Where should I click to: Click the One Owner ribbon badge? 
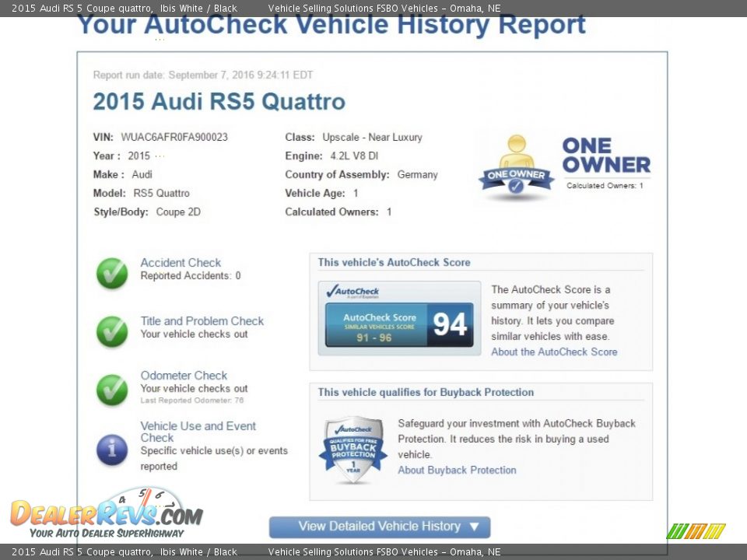517,167
